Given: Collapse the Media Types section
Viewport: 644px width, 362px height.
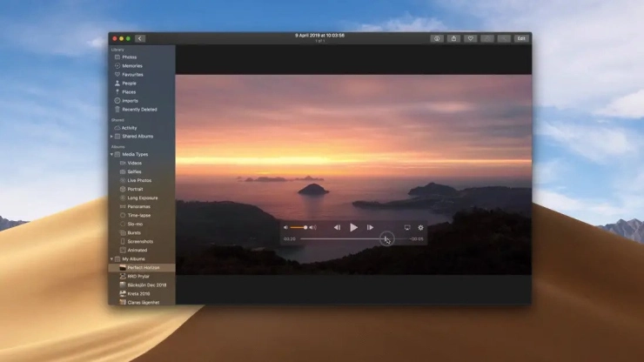Looking at the screenshot, I should [x=111, y=154].
